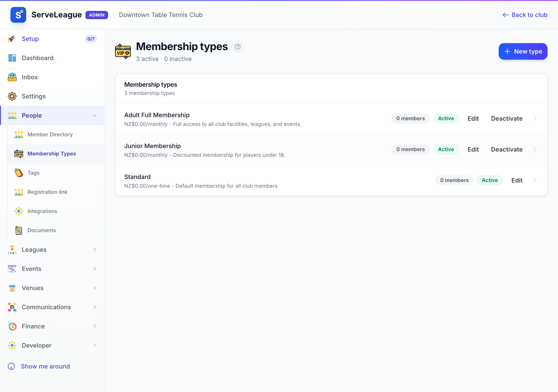Screen dimensions: 558x392
Task: Expand the Communications section chevron
Action: point(95,307)
